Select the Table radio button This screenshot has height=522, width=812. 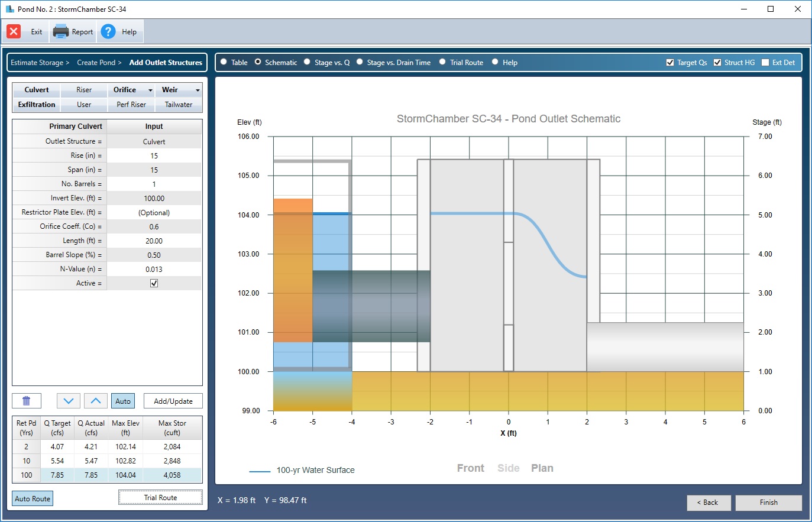coord(224,61)
